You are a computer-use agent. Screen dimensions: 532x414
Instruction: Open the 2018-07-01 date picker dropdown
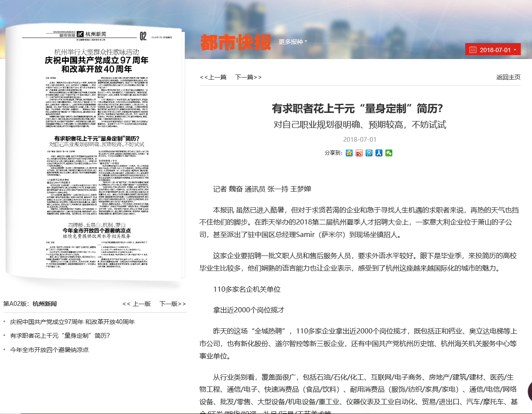click(x=494, y=50)
